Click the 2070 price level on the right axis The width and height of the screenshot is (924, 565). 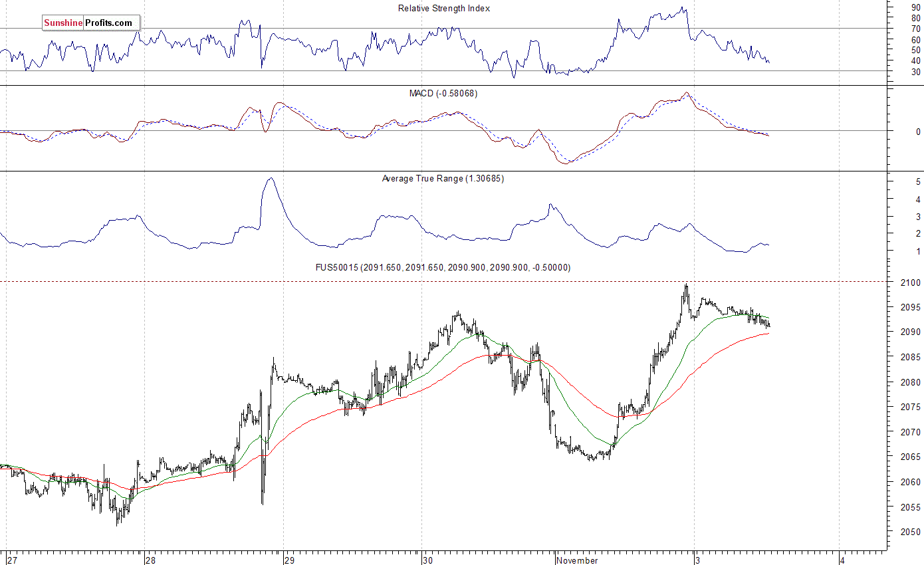[x=911, y=433]
